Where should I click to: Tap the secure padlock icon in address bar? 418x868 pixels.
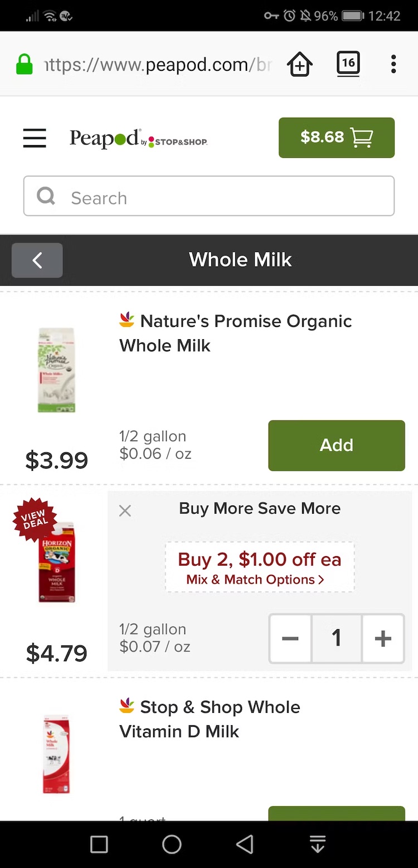click(25, 65)
